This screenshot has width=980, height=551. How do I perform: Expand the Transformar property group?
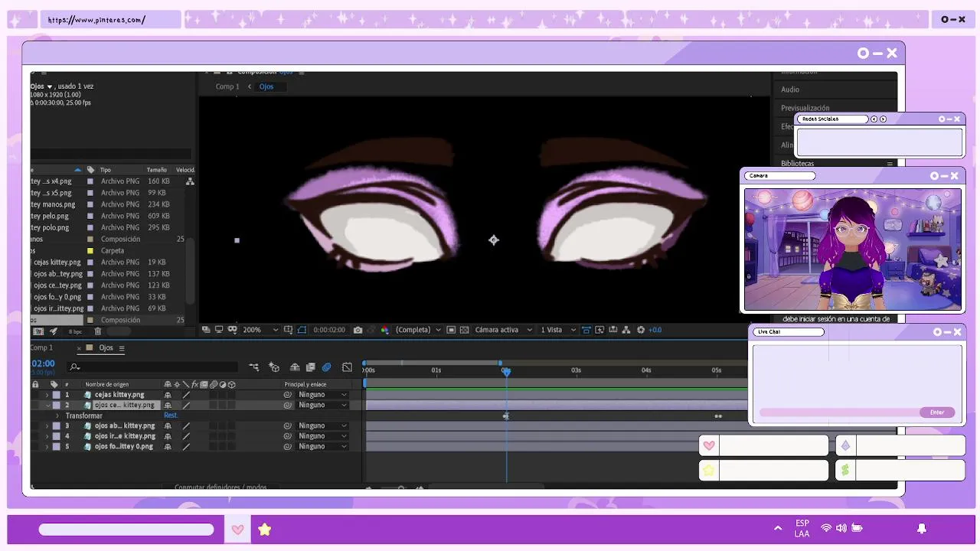(57, 416)
